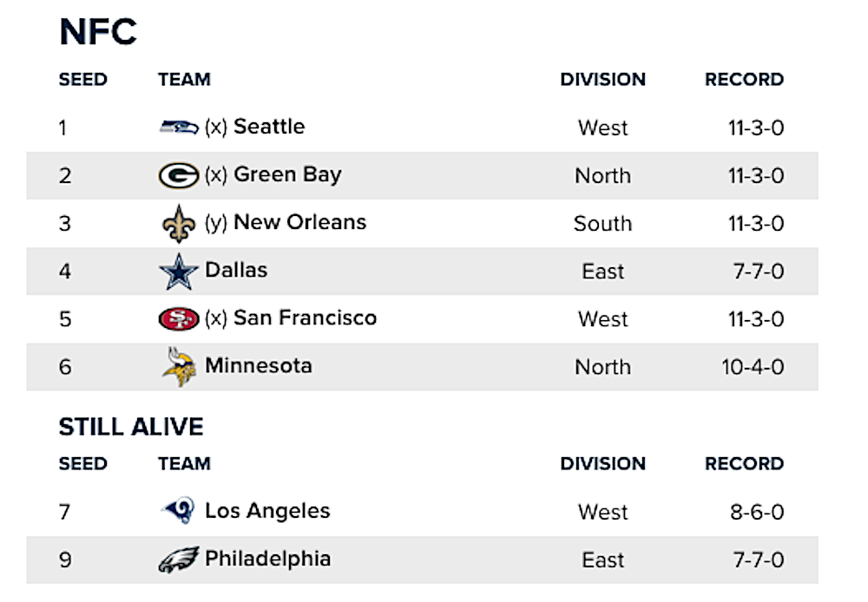The width and height of the screenshot is (868, 602).
Task: Click the Dallas Cowboys star logo
Action: [x=179, y=272]
